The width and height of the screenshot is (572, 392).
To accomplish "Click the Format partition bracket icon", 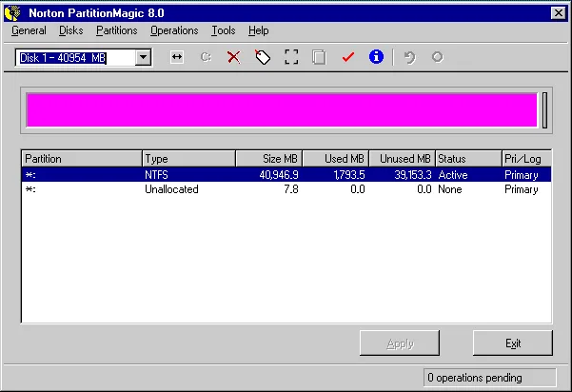I will (x=291, y=57).
